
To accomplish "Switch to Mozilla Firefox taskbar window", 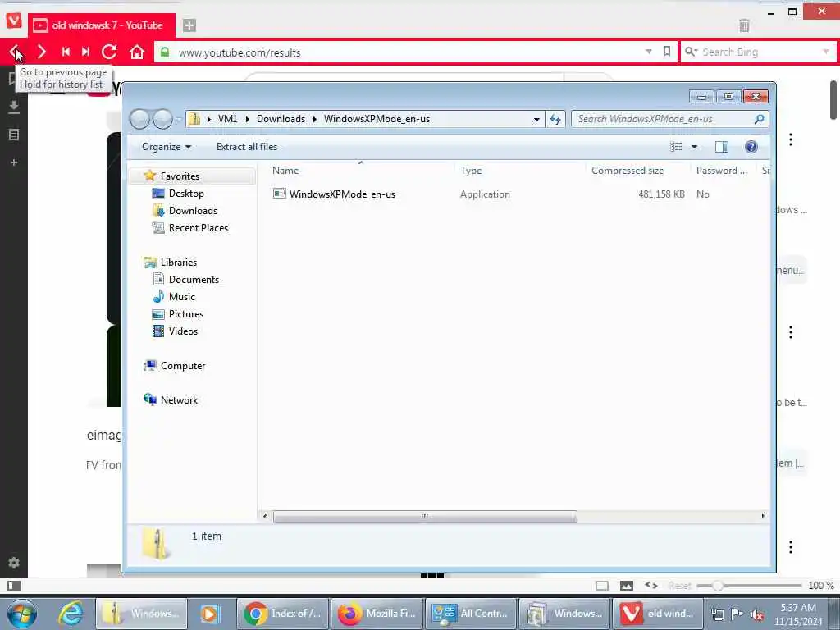I will 377,614.
